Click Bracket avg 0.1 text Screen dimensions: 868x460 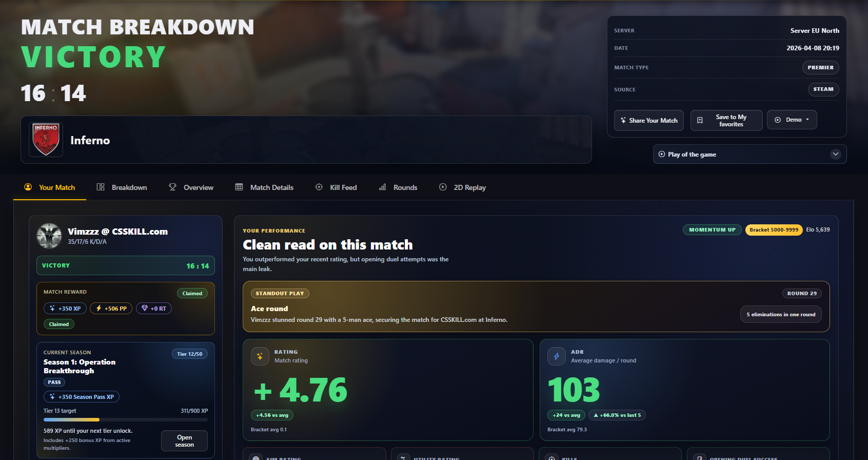[269, 429]
